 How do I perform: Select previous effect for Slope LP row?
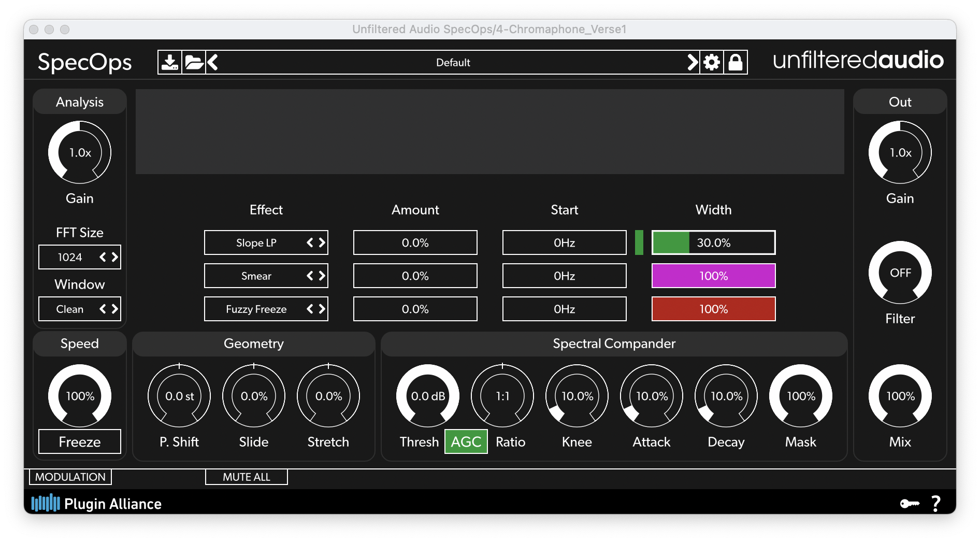310,243
